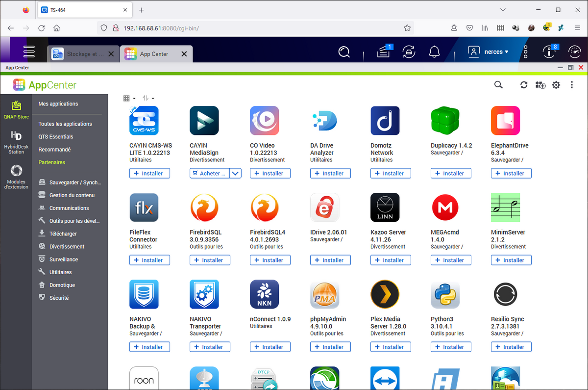
Task: Select the QTS Essentials category
Action: [56, 137]
